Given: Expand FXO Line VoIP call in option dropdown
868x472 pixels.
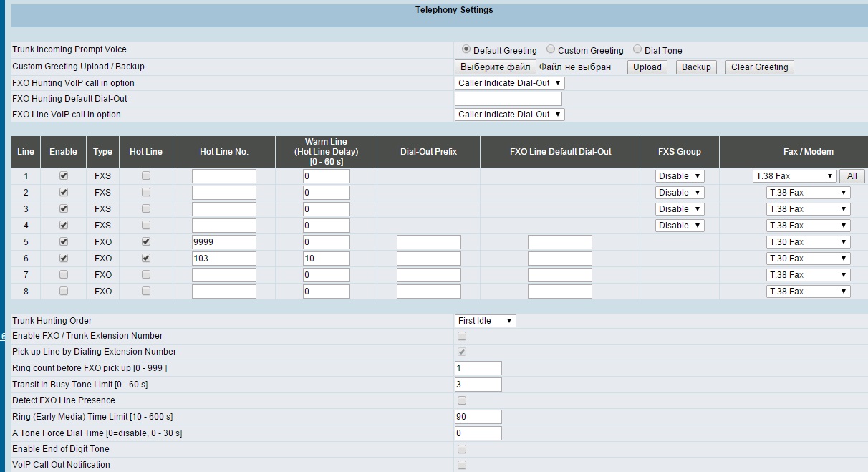Looking at the screenshot, I should tap(509, 115).
